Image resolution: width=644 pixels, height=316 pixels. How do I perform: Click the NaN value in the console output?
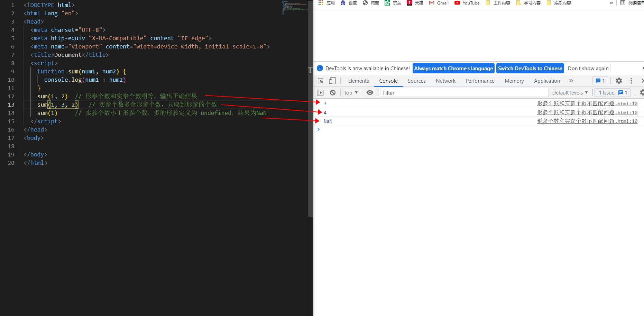[x=328, y=121]
